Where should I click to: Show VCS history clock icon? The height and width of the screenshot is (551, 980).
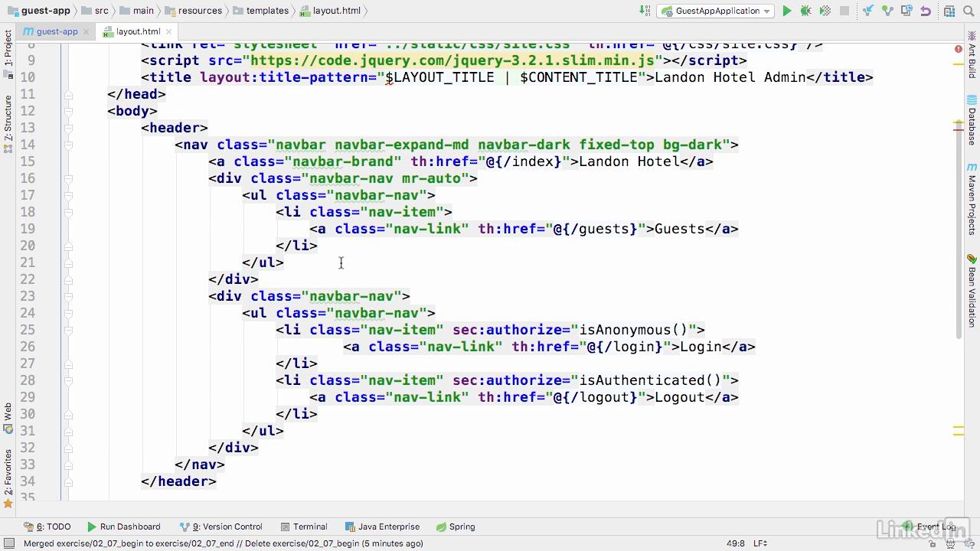pos(906,11)
